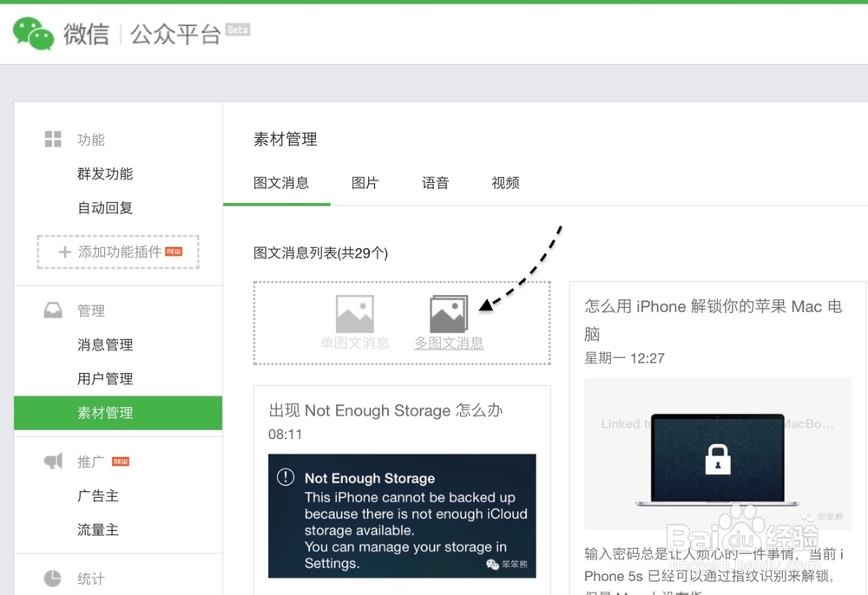Open 自动回复 in sidebar
Viewport: 868px width, 595px height.
[105, 208]
